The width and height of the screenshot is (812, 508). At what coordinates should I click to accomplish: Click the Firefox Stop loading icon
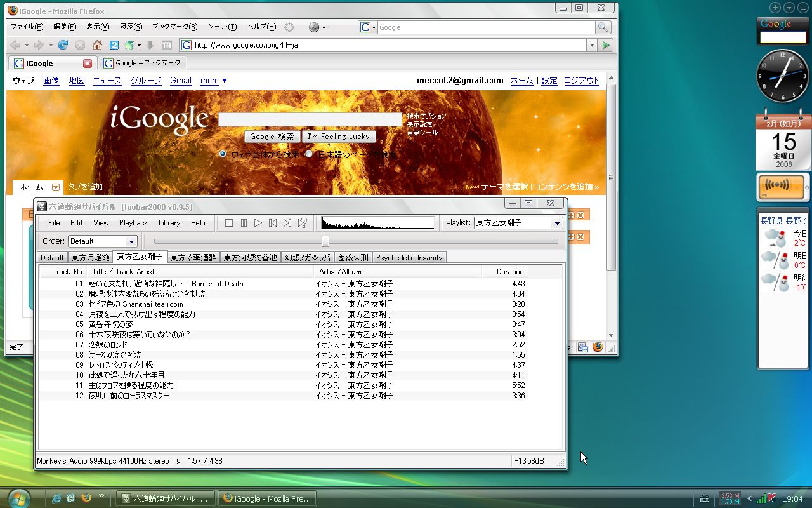click(x=80, y=45)
